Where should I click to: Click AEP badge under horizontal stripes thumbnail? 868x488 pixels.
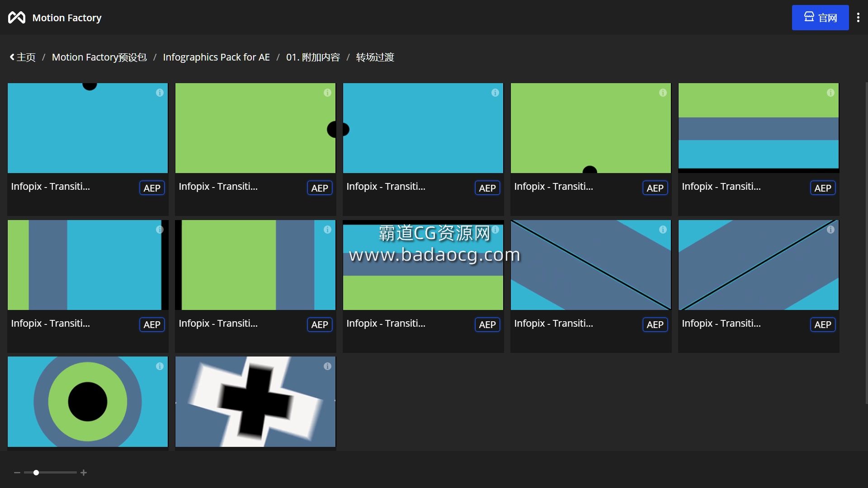[x=823, y=188]
